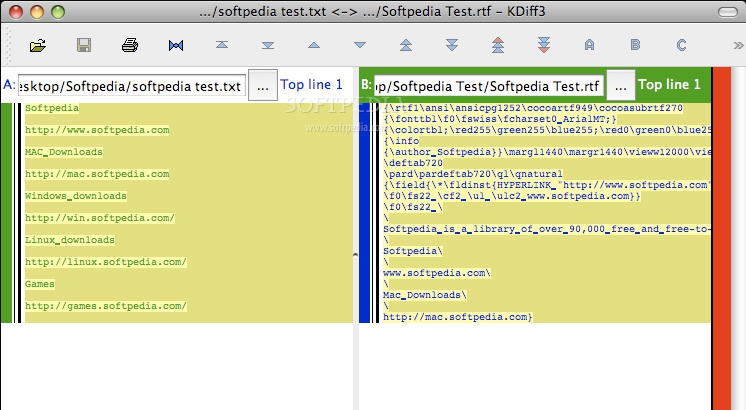
Task: Click the floppy disk Save icon
Action: coord(84,45)
